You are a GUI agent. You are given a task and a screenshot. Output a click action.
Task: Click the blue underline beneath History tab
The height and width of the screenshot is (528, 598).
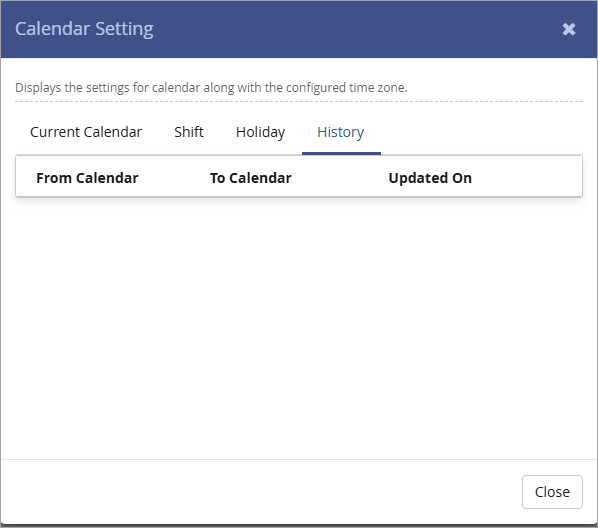pyautogui.click(x=341, y=153)
